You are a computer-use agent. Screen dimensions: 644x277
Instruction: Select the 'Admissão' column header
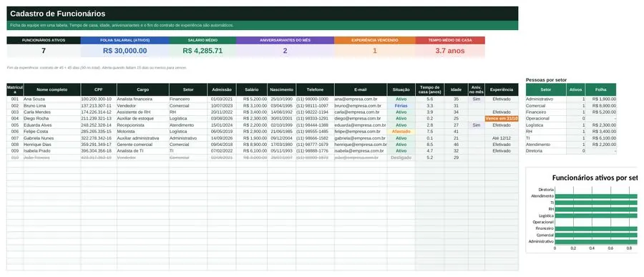222,89
